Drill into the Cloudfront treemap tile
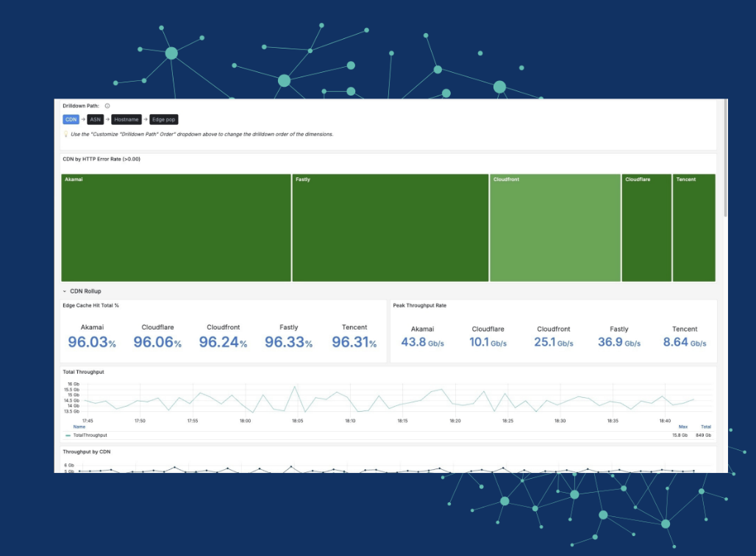 click(555, 228)
